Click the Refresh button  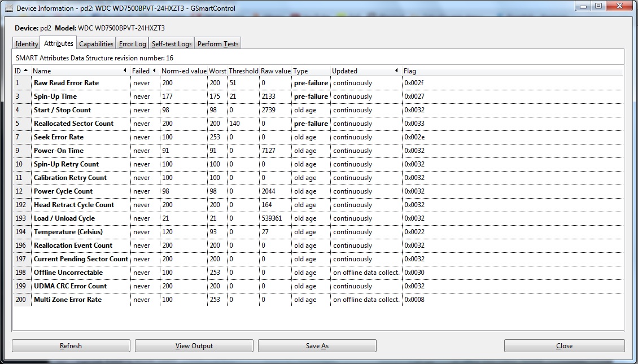[x=71, y=346]
